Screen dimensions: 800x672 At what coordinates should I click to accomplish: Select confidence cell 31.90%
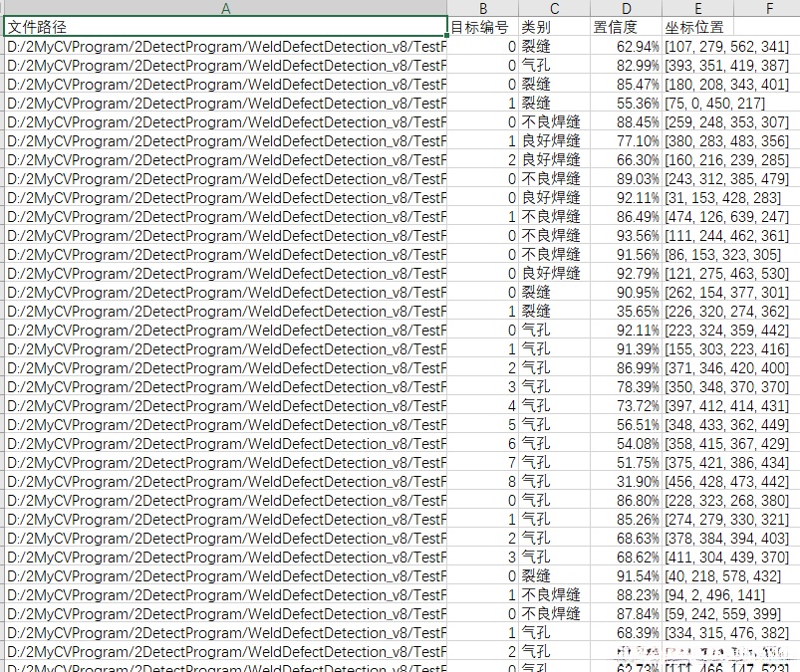click(x=627, y=481)
